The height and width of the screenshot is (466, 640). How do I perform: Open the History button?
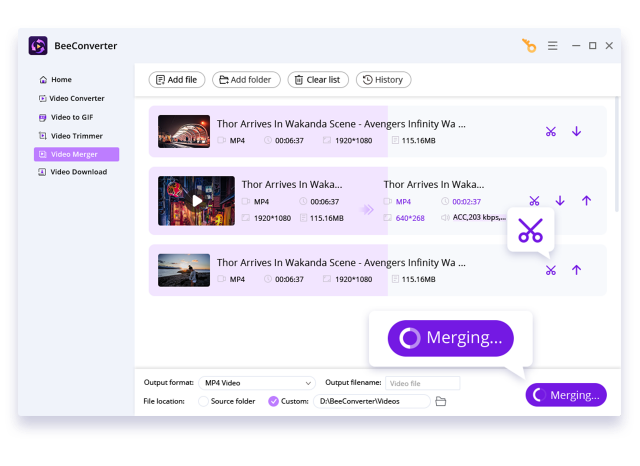[383, 80]
